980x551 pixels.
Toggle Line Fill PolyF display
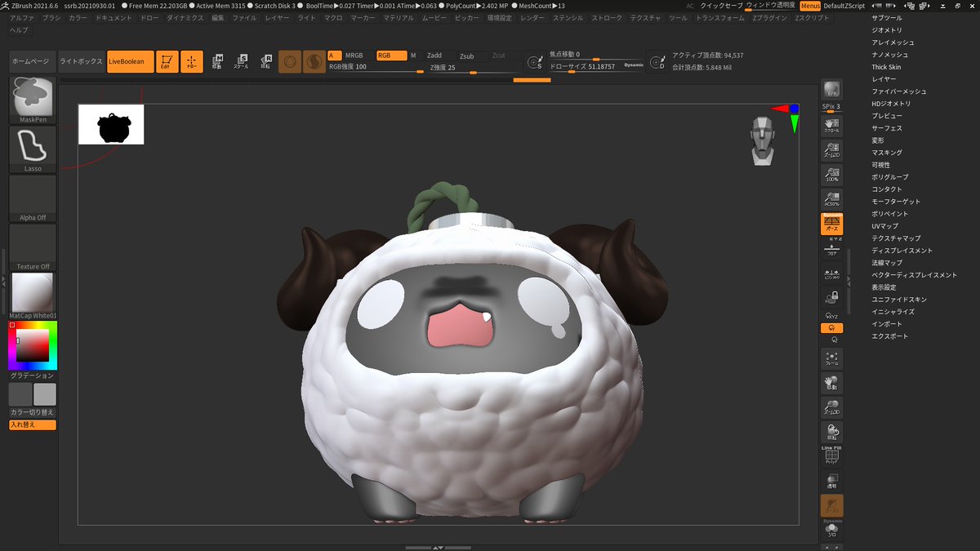point(832,455)
